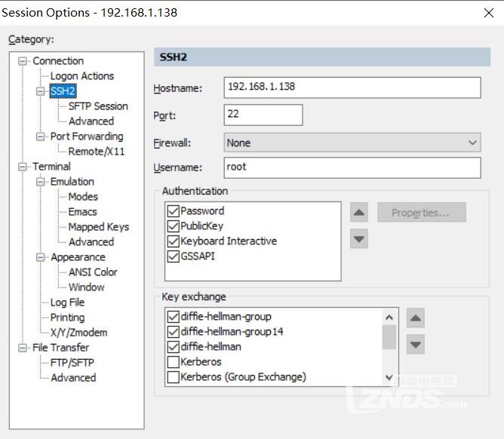Open Window settings under Appearance
The height and width of the screenshot is (439, 504).
(x=87, y=287)
